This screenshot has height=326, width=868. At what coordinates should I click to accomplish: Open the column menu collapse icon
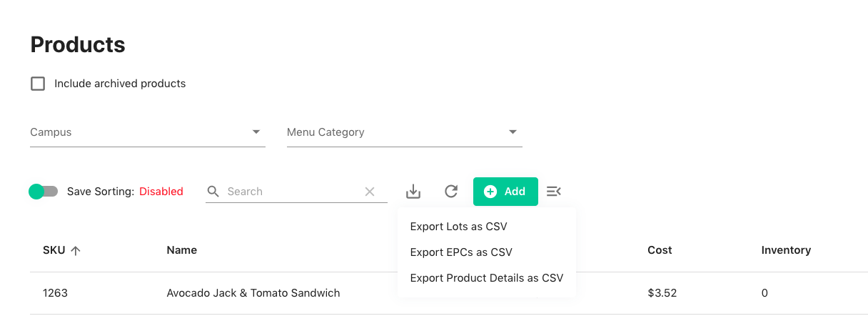coord(554,192)
